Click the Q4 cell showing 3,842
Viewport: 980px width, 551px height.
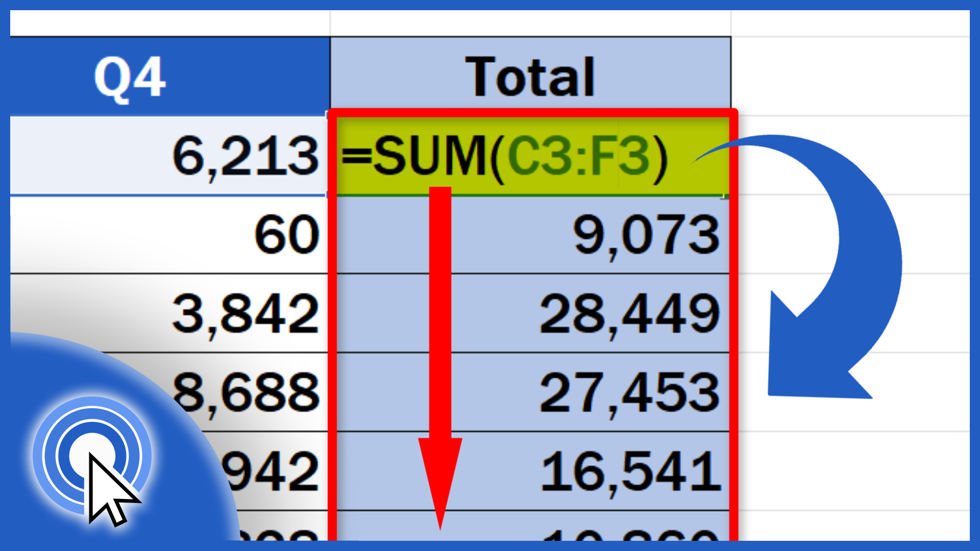click(x=170, y=314)
